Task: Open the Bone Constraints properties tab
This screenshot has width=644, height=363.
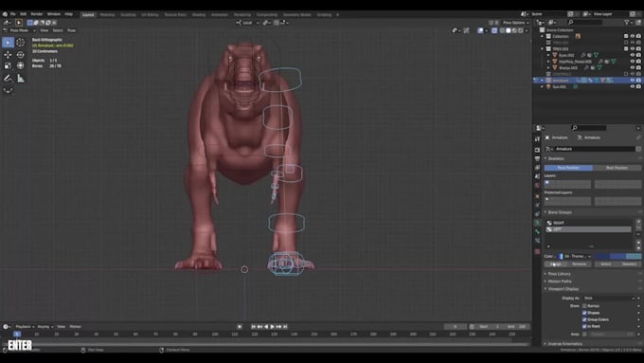Action: tap(537, 241)
